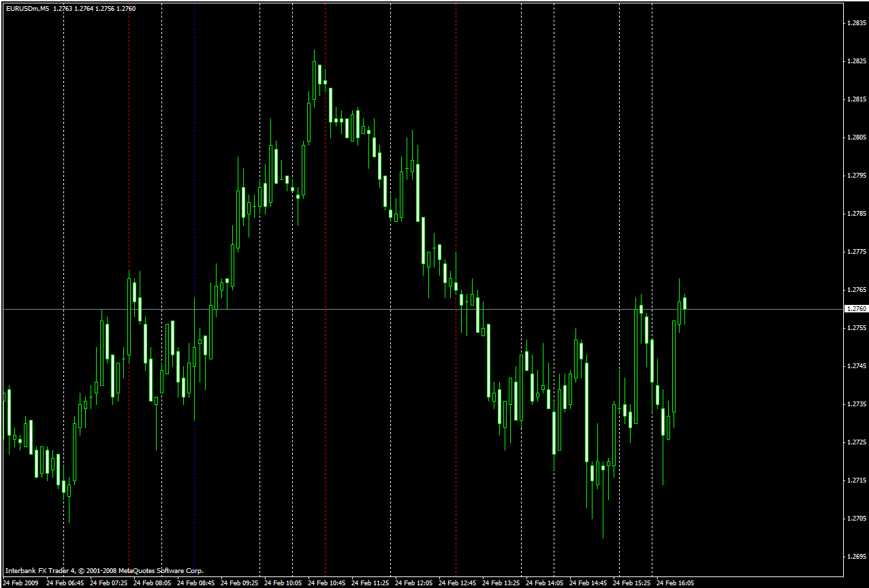Click the 1.2805 price axis label
The image size is (869, 588).
click(x=855, y=137)
